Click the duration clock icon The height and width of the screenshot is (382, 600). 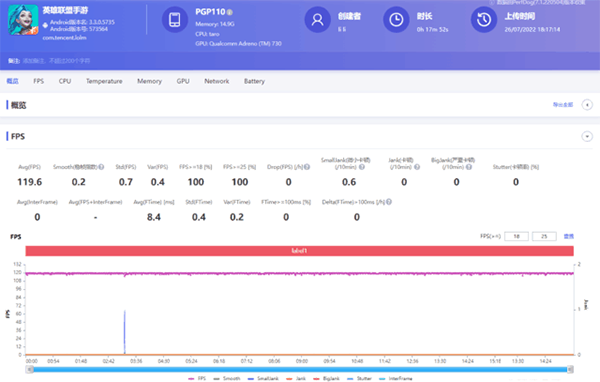click(396, 20)
